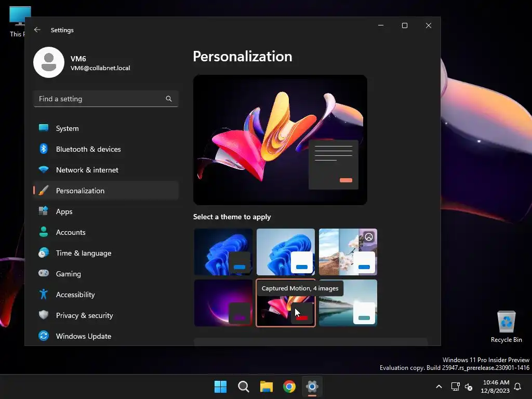Click the Find a setting search box
This screenshot has width=532, height=399.
click(x=106, y=99)
